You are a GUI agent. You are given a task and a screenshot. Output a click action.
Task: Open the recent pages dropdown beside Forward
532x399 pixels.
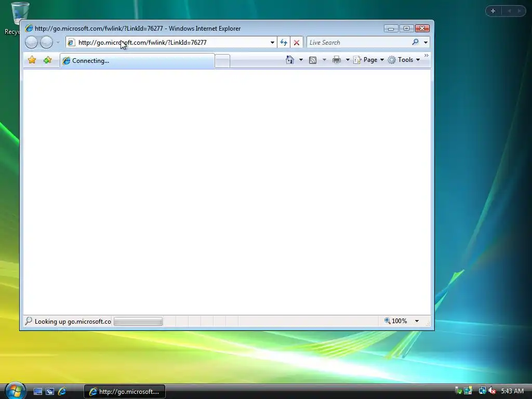[x=58, y=43]
